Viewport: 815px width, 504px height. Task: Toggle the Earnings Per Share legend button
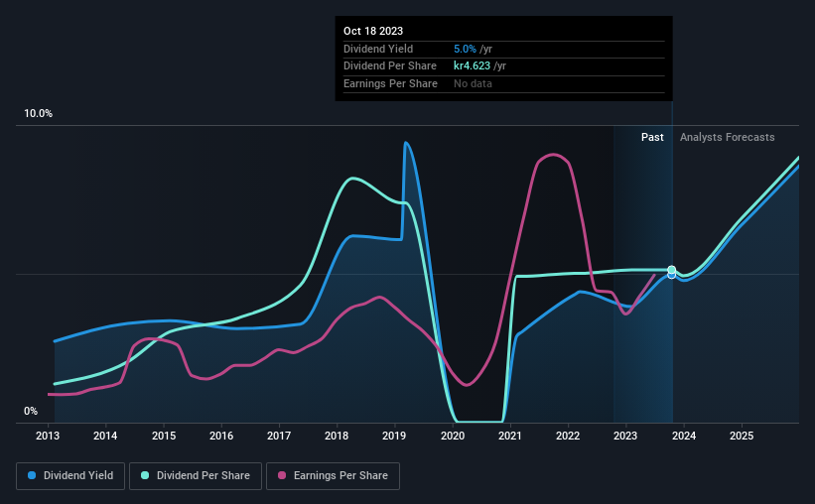pos(333,476)
